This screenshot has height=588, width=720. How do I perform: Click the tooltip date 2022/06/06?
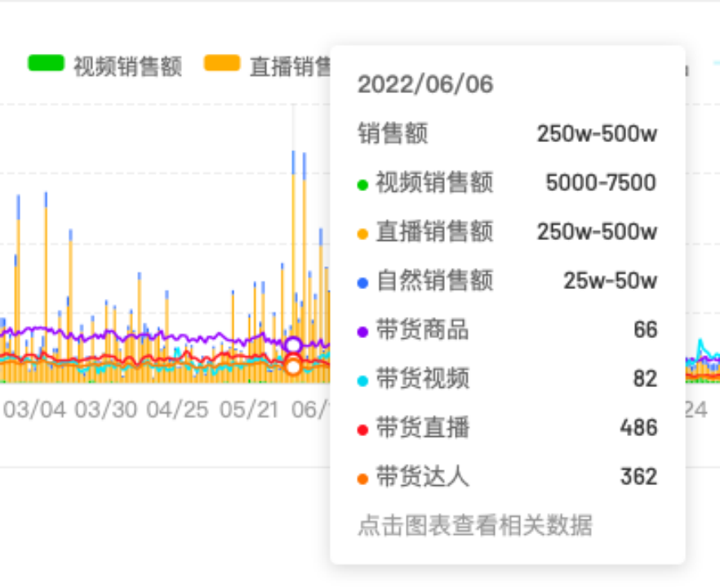point(425,85)
